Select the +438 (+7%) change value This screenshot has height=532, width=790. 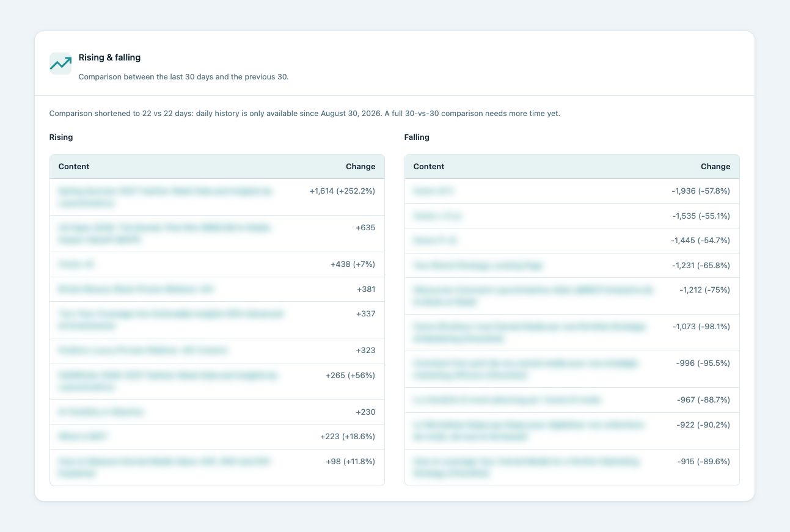coord(353,264)
